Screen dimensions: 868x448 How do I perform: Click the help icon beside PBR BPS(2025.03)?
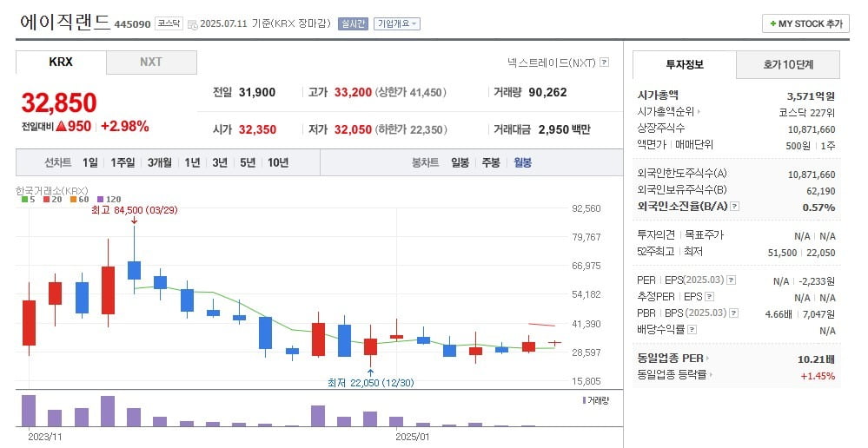point(734,313)
